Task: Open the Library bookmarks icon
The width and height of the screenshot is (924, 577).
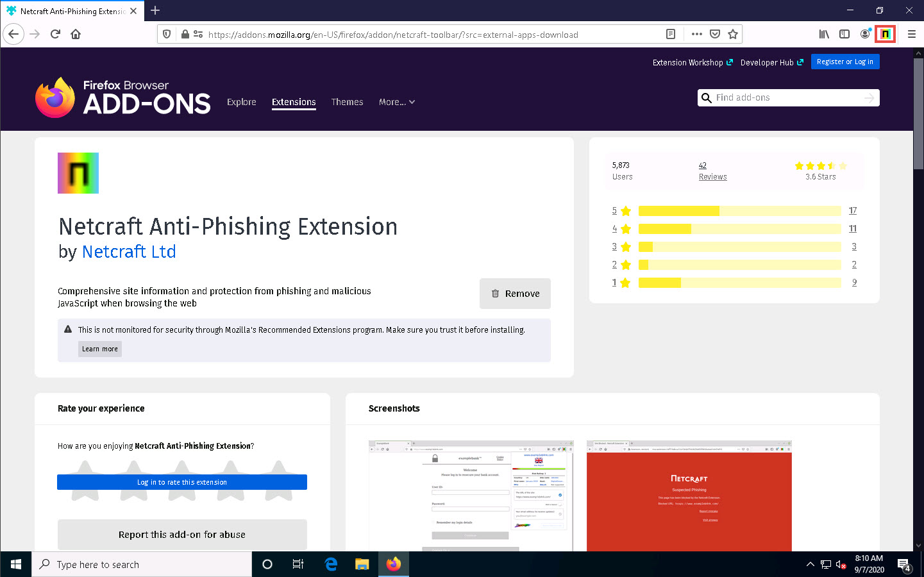Action: (x=824, y=34)
